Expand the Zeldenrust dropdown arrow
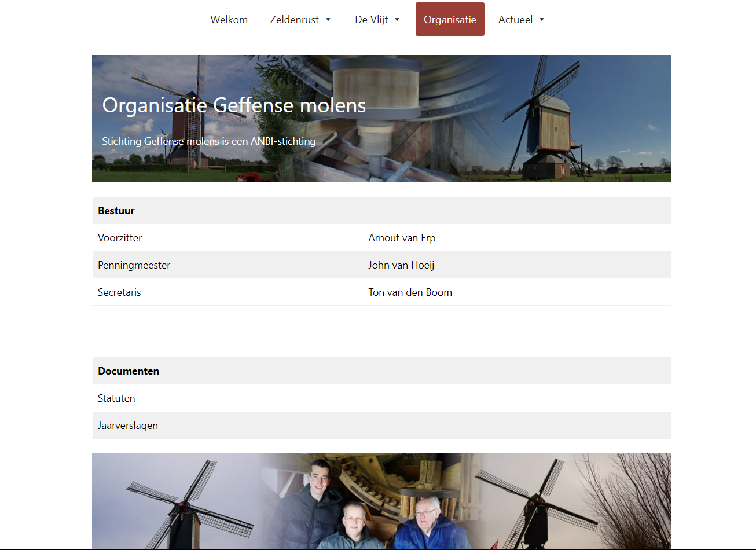This screenshot has height=550, width=756. pyautogui.click(x=328, y=20)
